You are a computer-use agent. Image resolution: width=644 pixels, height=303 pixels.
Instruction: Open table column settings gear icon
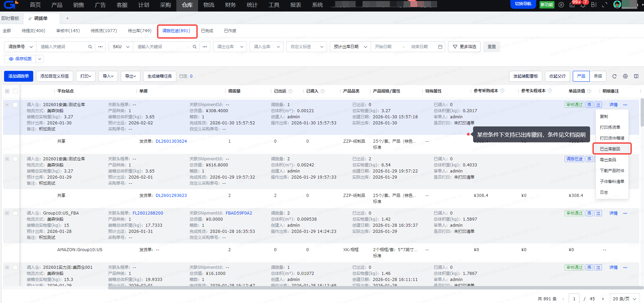click(625, 76)
